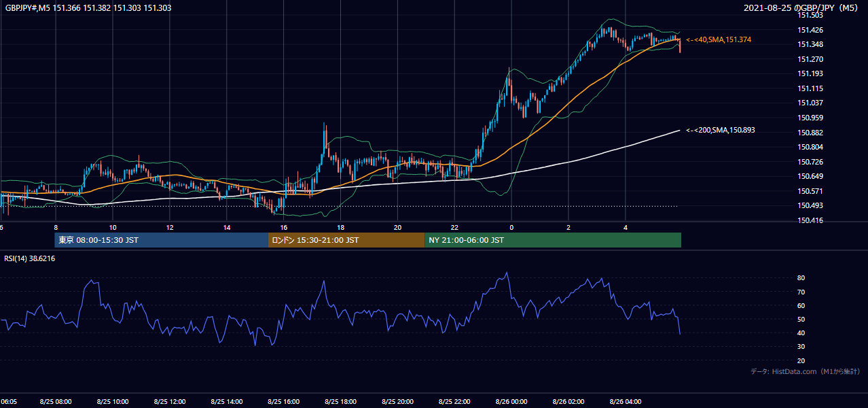Viewport: 868px width, 408px height.
Task: Click price axis value 150.649
Action: [810, 176]
